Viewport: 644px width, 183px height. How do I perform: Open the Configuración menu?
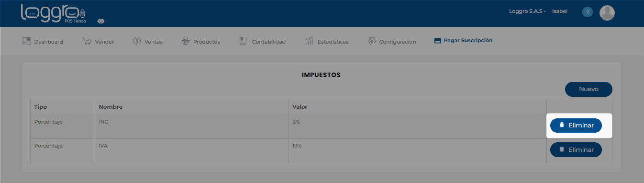(x=391, y=41)
